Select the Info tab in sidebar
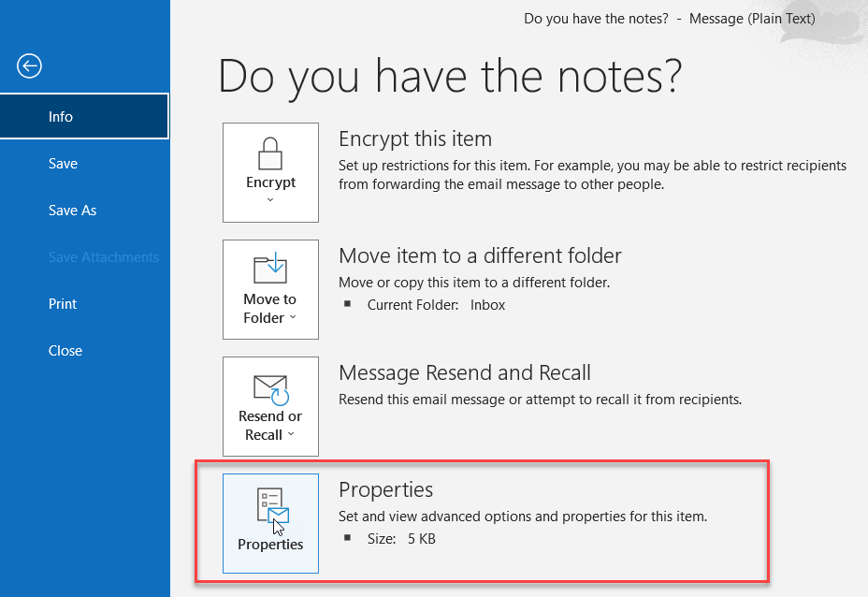Viewport: 868px width, 597px height. pyautogui.click(x=61, y=117)
